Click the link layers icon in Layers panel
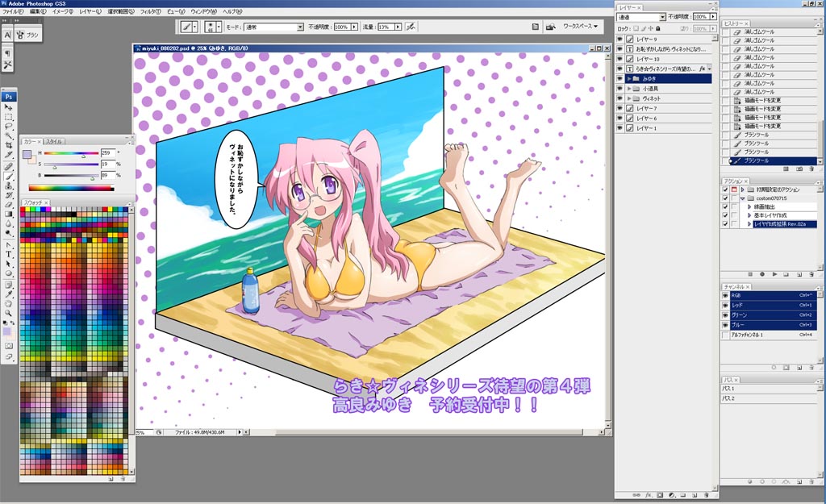This screenshot has height=504, width=826. click(x=636, y=495)
